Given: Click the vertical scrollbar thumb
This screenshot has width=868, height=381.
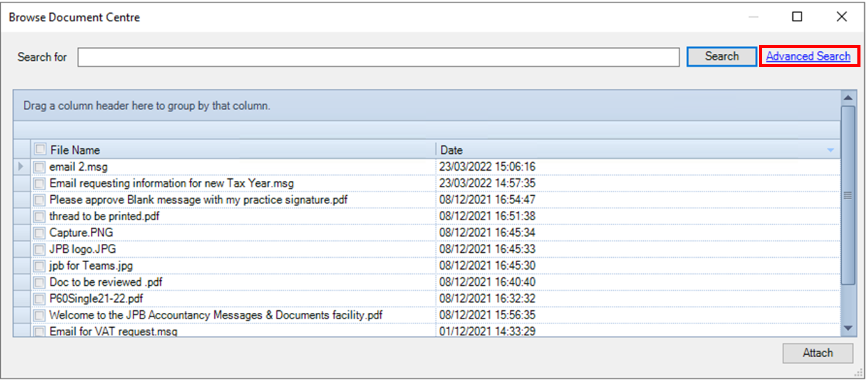Looking at the screenshot, I should (x=848, y=195).
